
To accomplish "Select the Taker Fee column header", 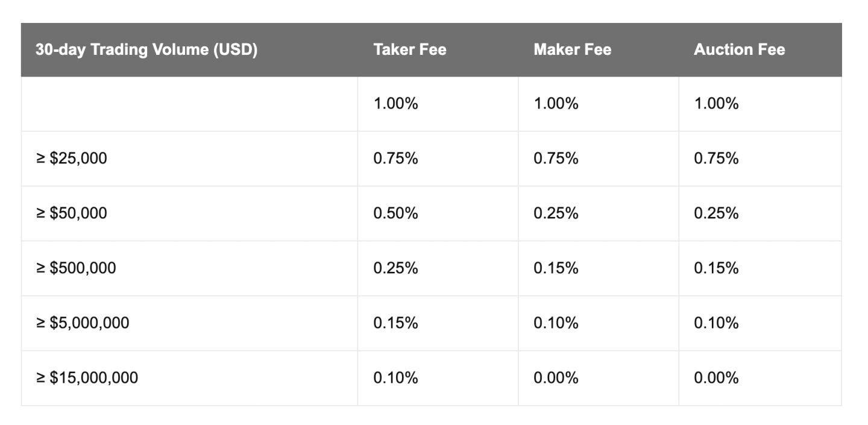I will 410,49.
